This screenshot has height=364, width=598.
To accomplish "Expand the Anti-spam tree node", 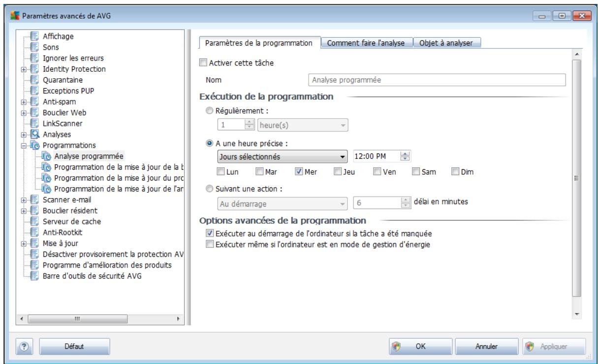I will (23, 102).
